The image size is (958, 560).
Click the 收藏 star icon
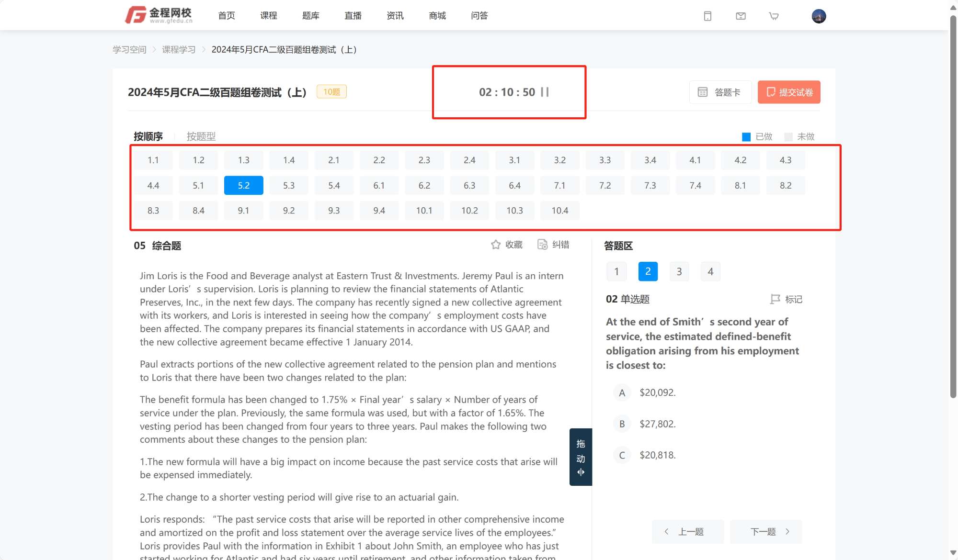click(496, 245)
